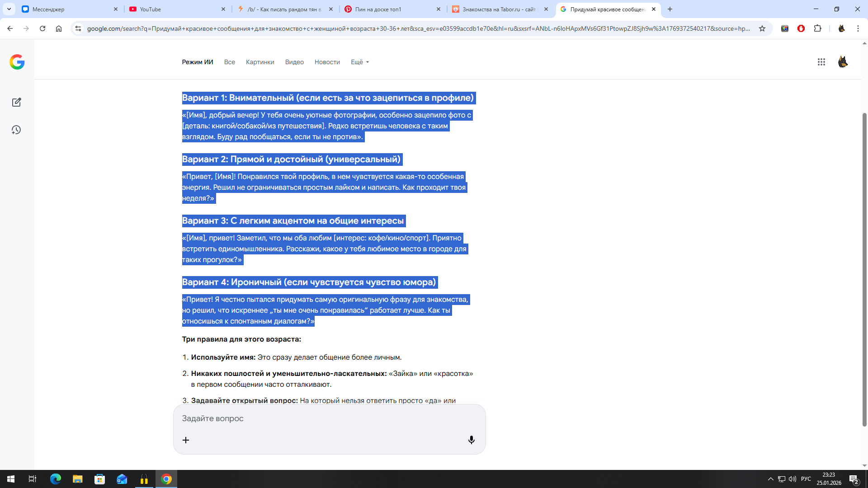Open Microsoft Edge from the taskbar
This screenshot has height=488, width=868.
56,479
